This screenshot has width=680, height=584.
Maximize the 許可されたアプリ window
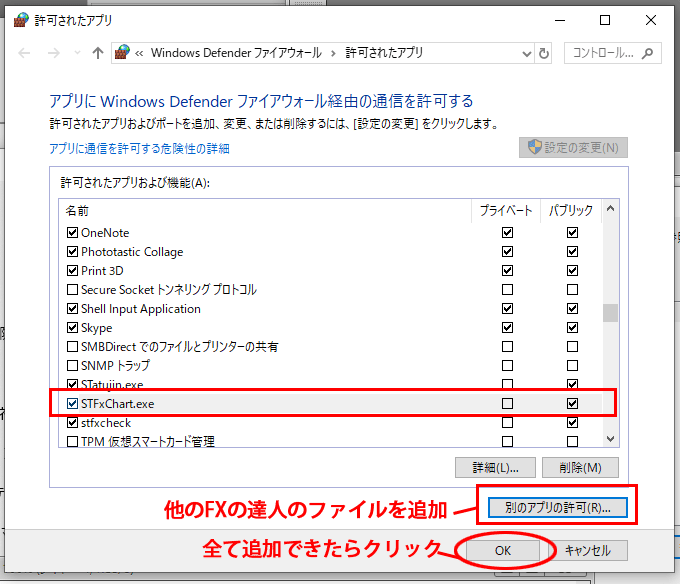click(x=605, y=20)
